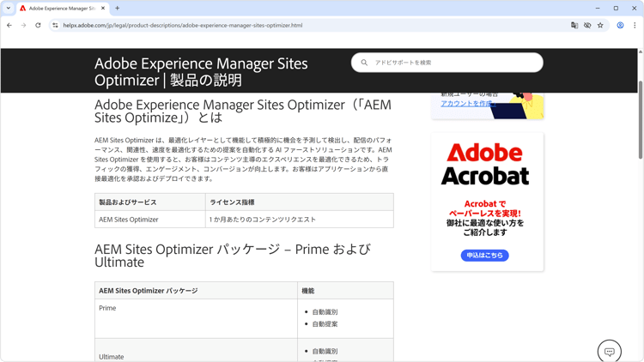This screenshot has width=644, height=362.
Task: Open a new tab with the plus button
Action: (117, 8)
